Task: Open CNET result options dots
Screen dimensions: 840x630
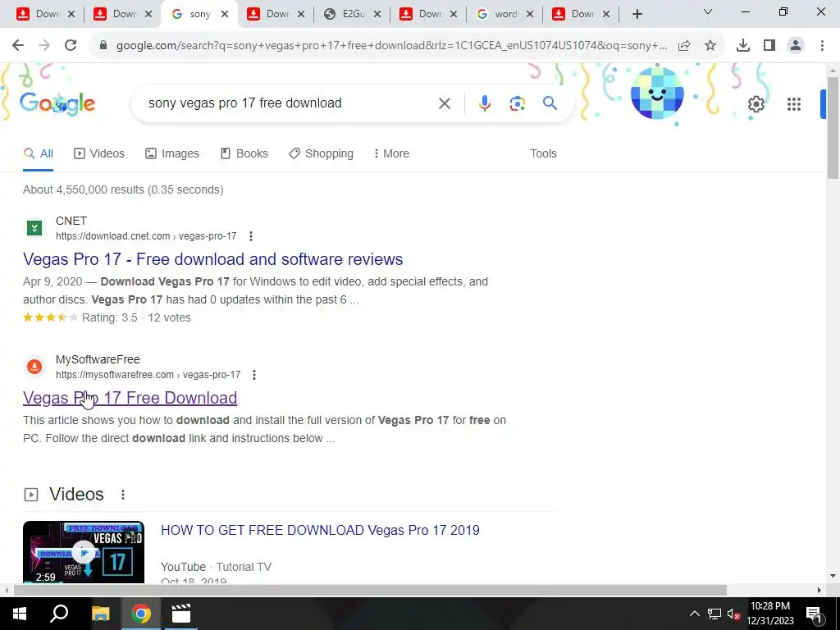Action: [x=251, y=236]
